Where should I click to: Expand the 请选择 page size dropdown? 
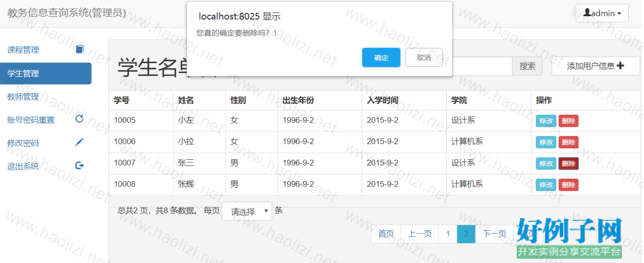[x=247, y=211]
